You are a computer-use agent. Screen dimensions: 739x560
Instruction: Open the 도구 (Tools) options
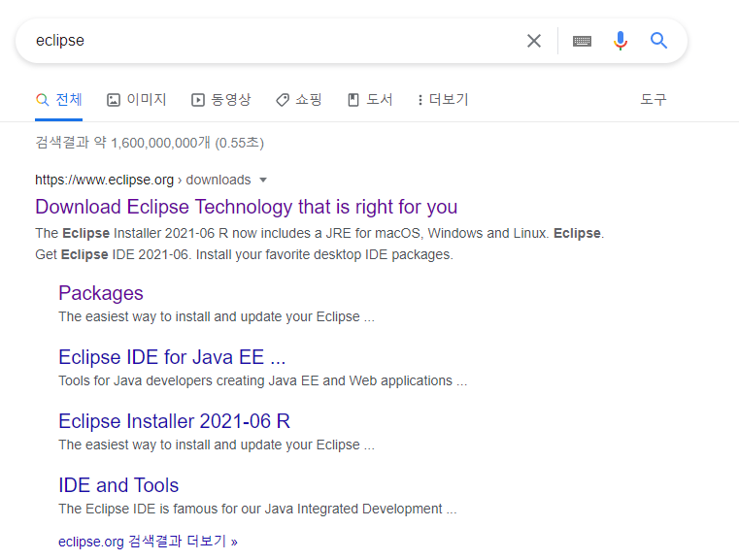click(654, 100)
